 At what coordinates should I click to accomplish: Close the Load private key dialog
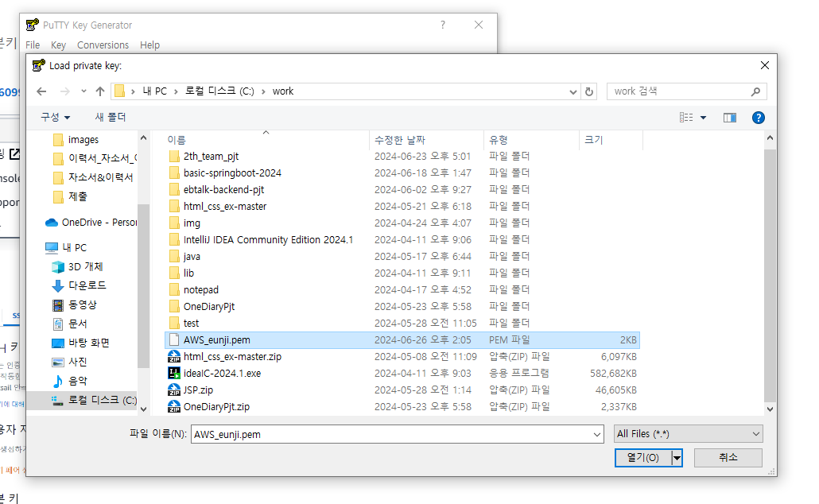click(765, 65)
